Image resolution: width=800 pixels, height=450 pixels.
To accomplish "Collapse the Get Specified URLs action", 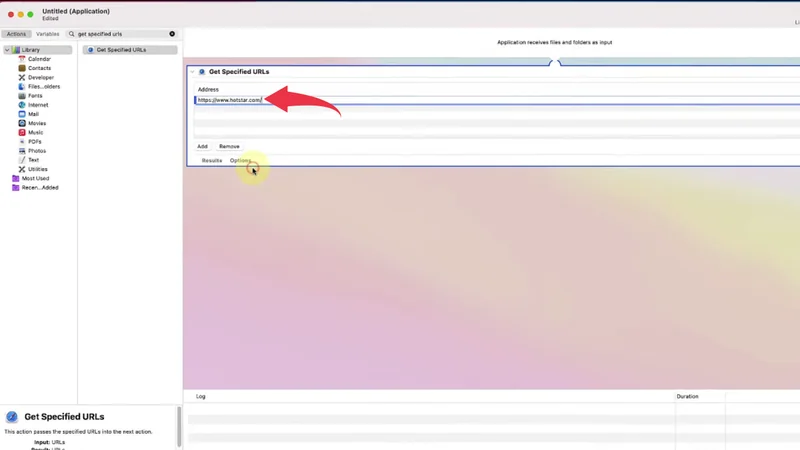I will pyautogui.click(x=192, y=72).
